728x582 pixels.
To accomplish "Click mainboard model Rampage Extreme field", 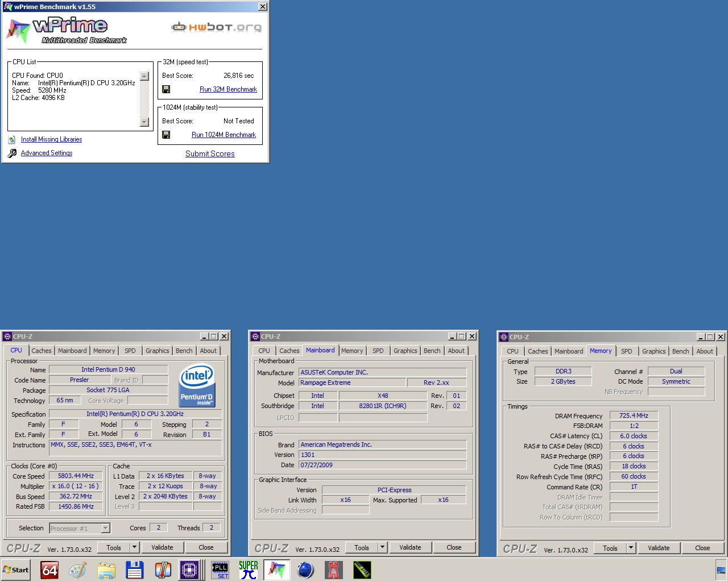I will 352,383.
